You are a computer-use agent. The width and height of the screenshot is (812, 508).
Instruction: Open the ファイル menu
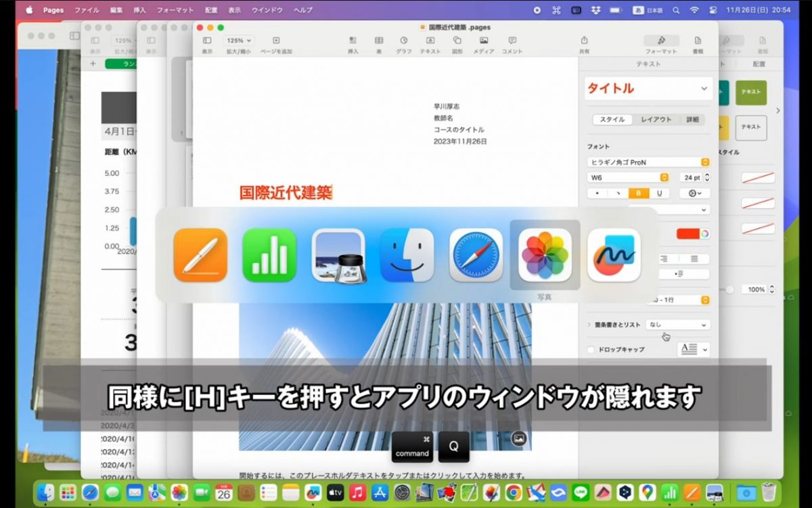pos(86,10)
